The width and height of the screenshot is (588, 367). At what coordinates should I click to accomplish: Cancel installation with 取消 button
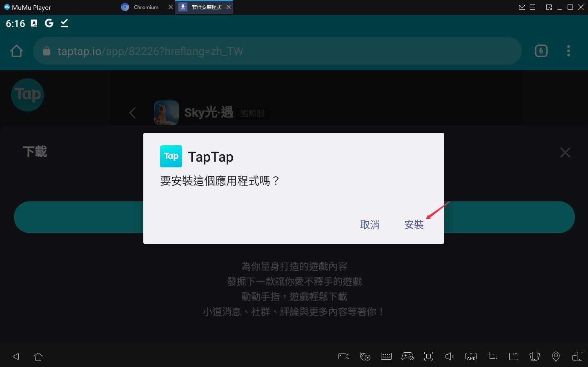370,225
